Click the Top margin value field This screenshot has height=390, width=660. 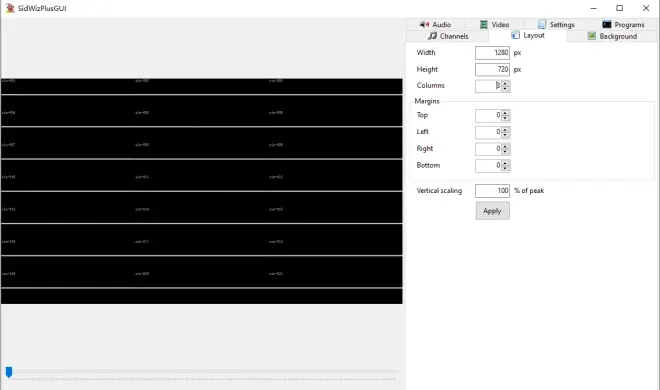coord(488,115)
